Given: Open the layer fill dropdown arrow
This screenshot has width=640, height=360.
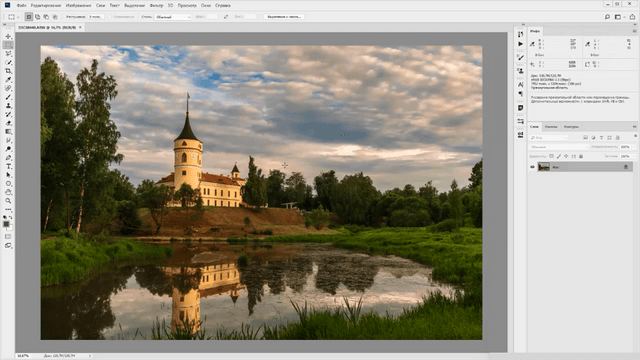Looking at the screenshot, I should [x=633, y=156].
